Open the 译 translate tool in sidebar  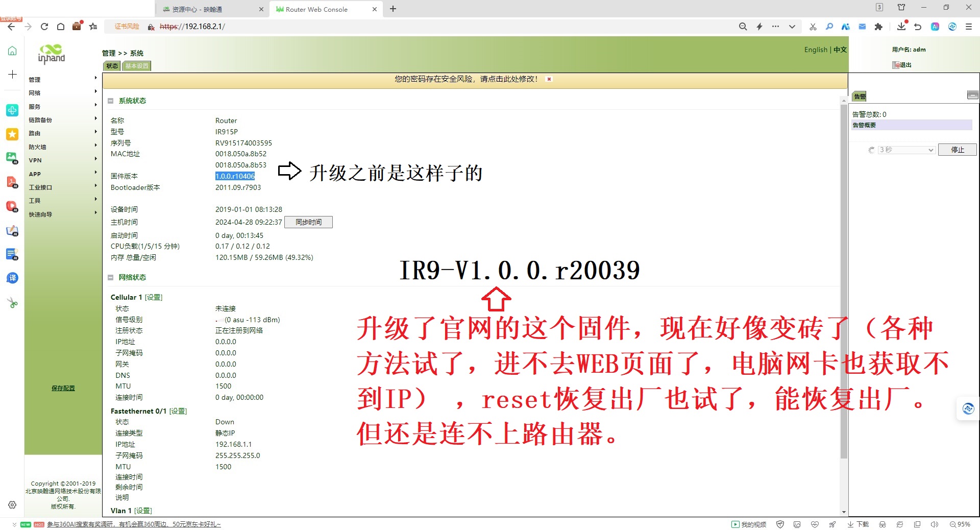coord(12,278)
